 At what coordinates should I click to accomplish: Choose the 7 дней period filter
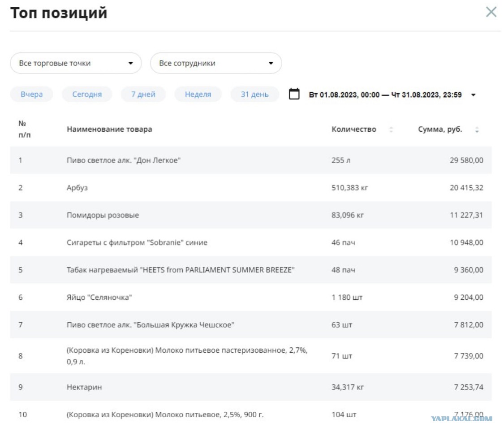pyautogui.click(x=143, y=94)
